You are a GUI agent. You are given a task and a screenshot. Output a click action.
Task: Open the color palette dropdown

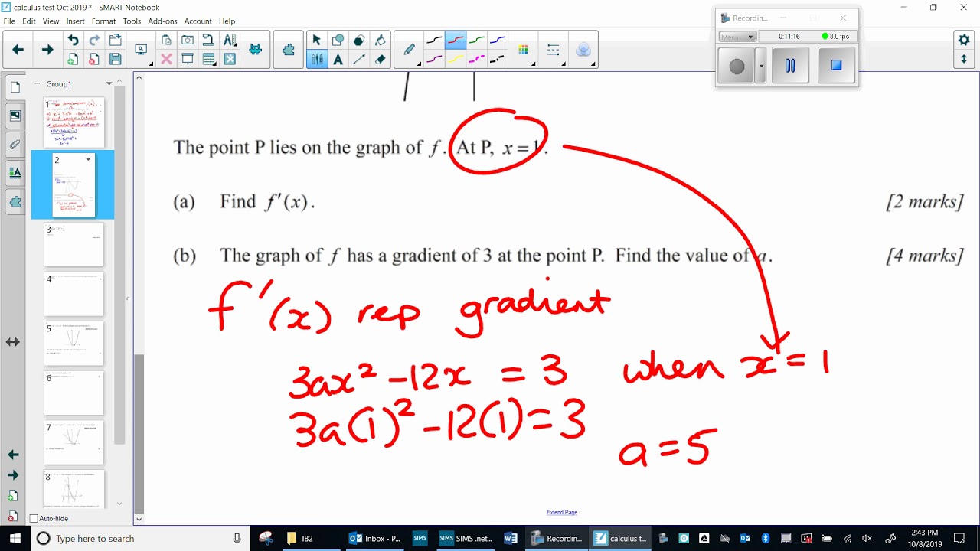tap(524, 50)
